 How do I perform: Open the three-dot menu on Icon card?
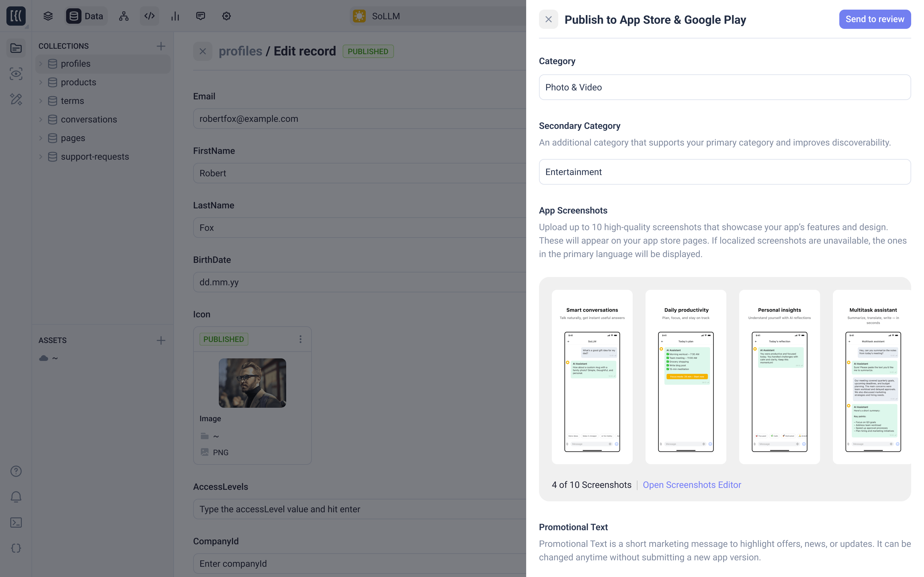point(301,339)
